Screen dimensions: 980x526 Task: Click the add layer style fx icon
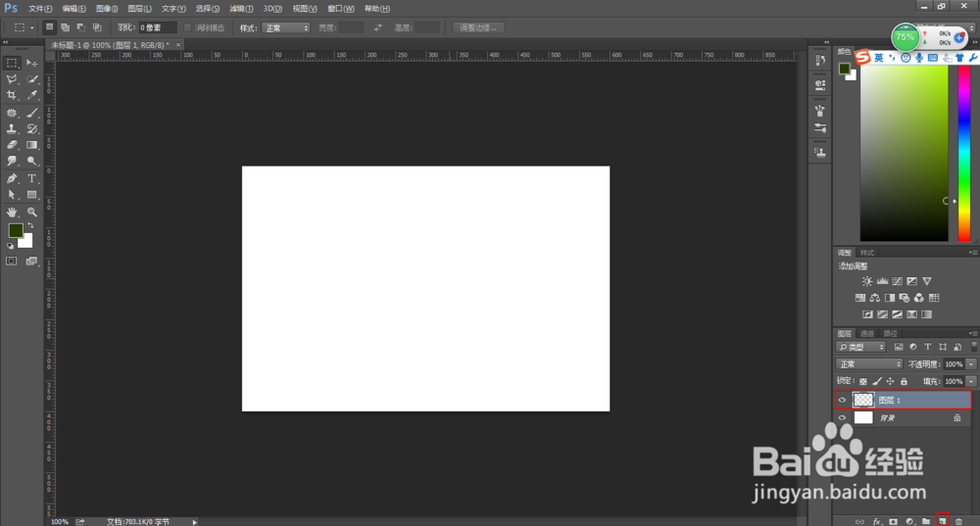[x=877, y=521]
